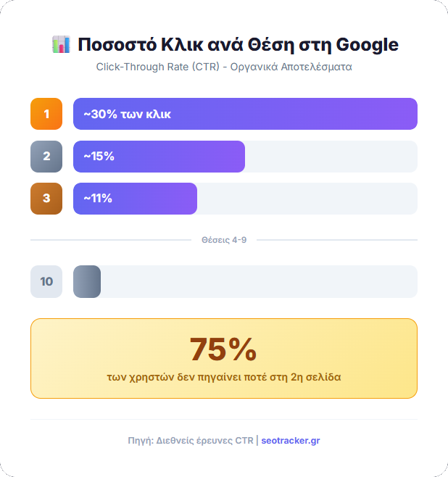This screenshot has height=477, width=448.
Task: Click the text about 2η σελίδα
Action: [224, 377]
